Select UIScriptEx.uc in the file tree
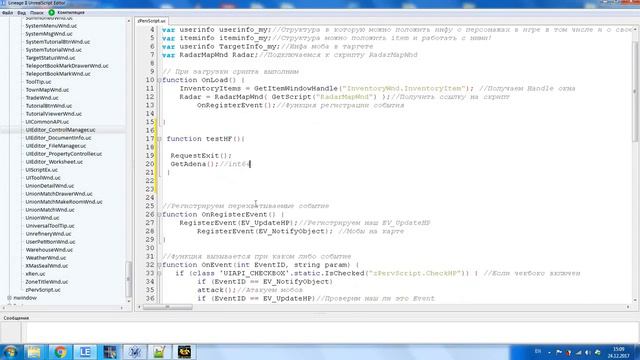640x360 pixels. coord(41,170)
